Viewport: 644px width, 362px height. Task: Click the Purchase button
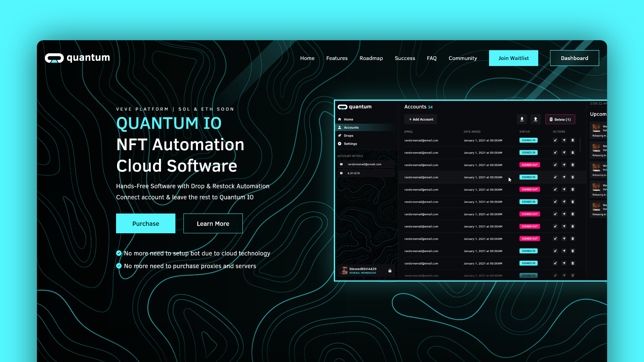[x=146, y=223]
